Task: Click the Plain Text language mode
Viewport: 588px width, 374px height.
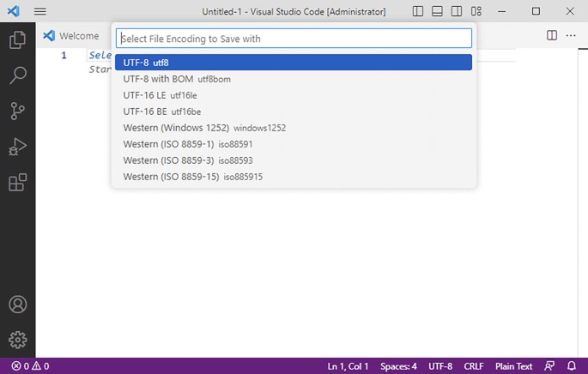Action: pos(513,366)
